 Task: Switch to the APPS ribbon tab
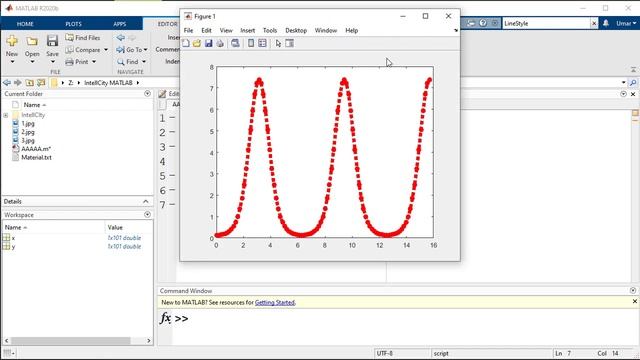120,24
